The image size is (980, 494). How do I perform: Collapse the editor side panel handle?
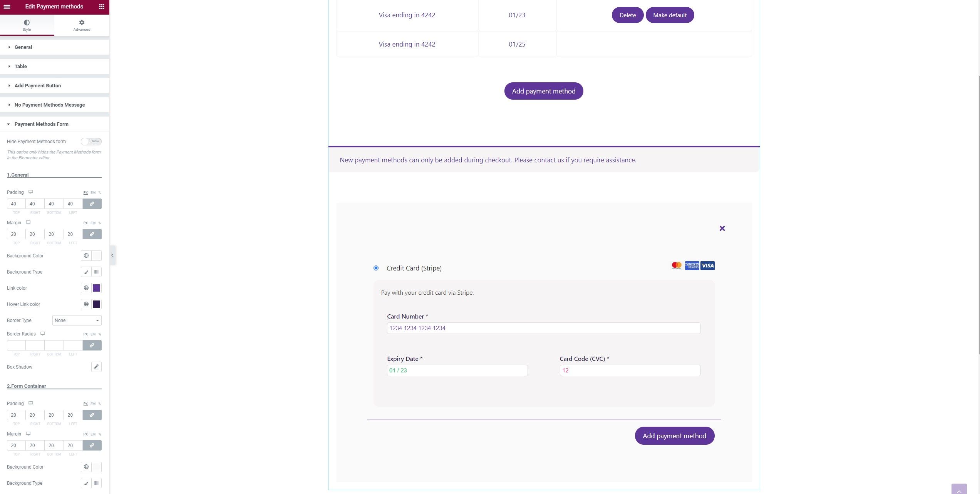click(112, 255)
